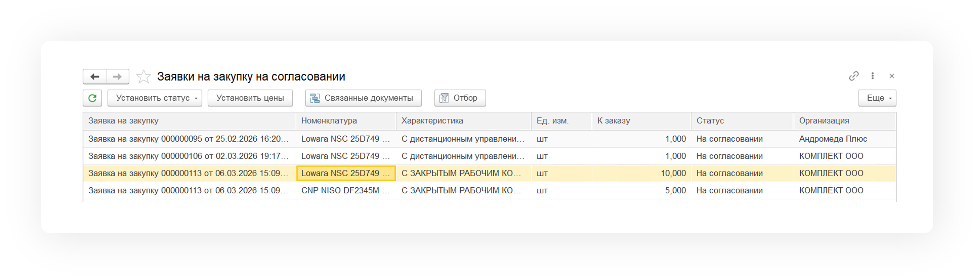Select request 000000095 row
The height and width of the screenshot is (280, 980).
(x=188, y=139)
